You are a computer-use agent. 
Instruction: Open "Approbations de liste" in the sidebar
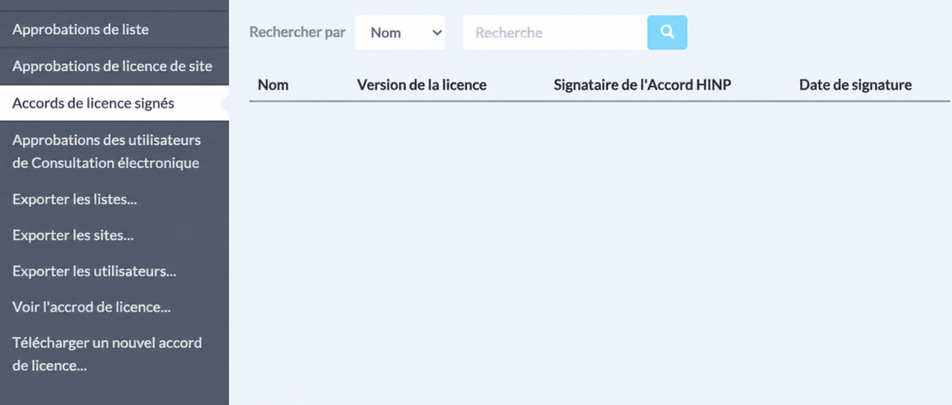114,29
